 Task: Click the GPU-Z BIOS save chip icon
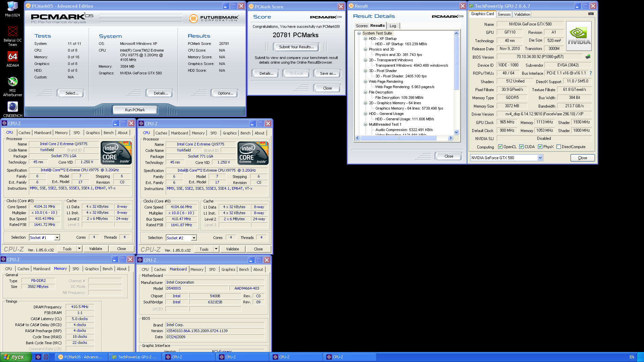tap(588, 57)
